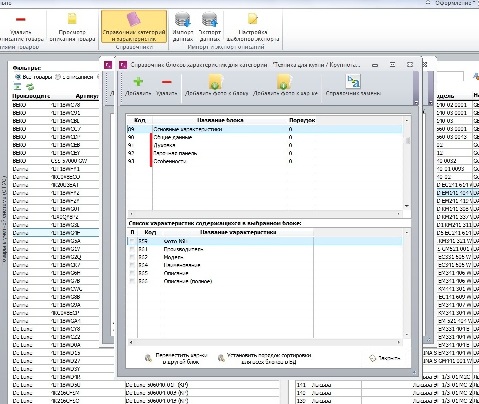Viewport: 479px width, 404px height.
Task: Tick the checkbox for Наименование row
Action: tap(132, 265)
